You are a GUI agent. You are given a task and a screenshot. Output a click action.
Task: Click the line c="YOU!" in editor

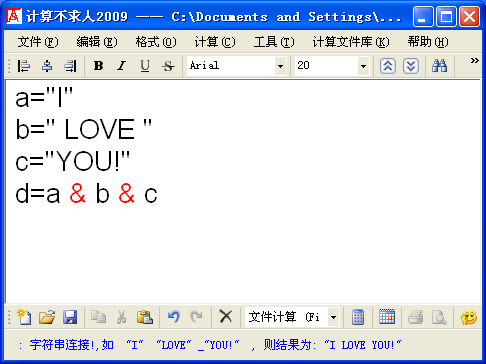tap(72, 161)
